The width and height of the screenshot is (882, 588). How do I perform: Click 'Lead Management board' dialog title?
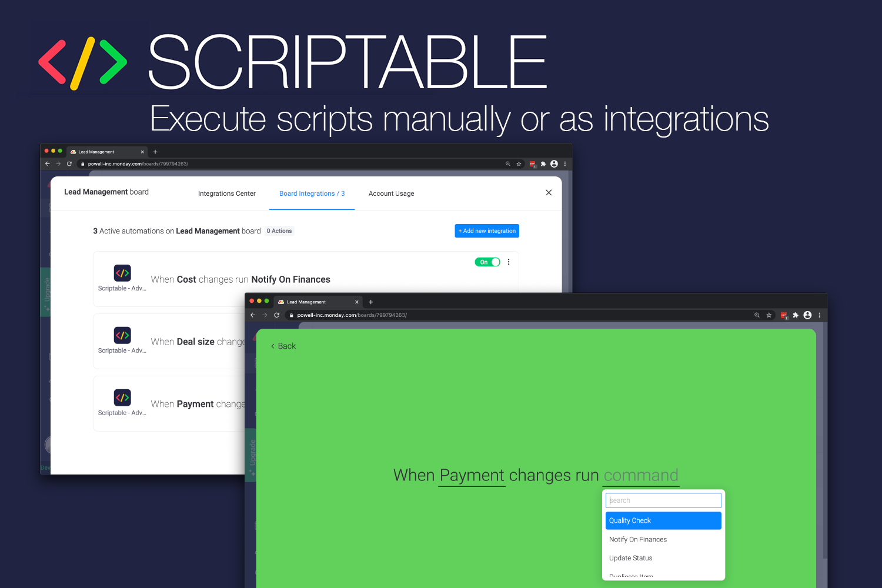tap(106, 192)
